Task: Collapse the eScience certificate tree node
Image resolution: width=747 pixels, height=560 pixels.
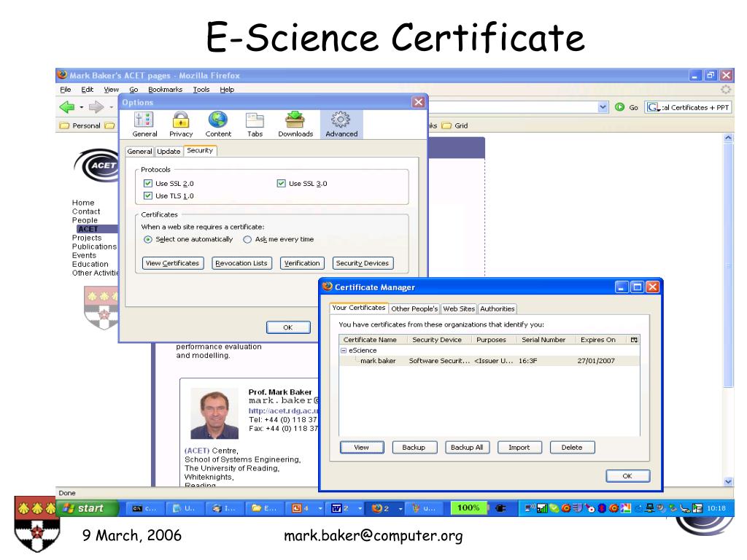Action: pos(343,350)
